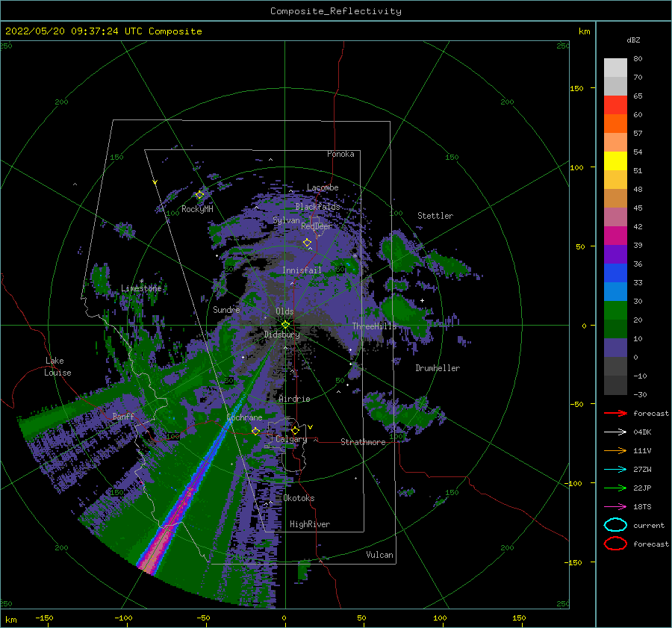Click the yellow diamond marker above Calgary
This screenshot has height=628, width=672.
(295, 430)
